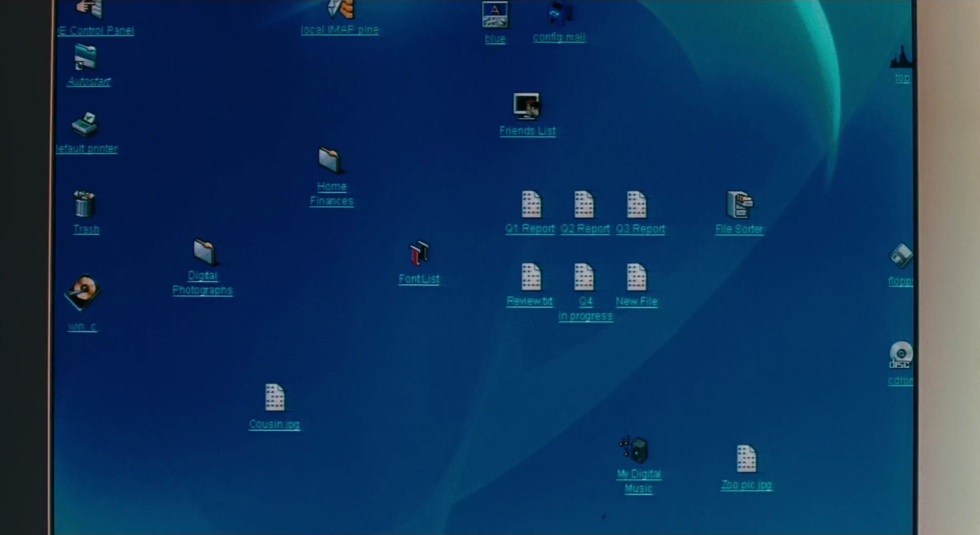Launch the Font List icon
This screenshot has height=535, width=980.
[419, 253]
